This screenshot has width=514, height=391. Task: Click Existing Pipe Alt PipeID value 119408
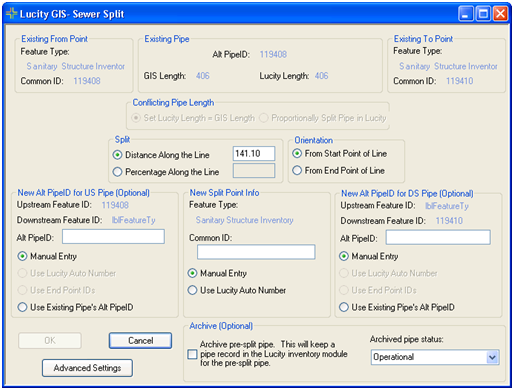coord(273,55)
